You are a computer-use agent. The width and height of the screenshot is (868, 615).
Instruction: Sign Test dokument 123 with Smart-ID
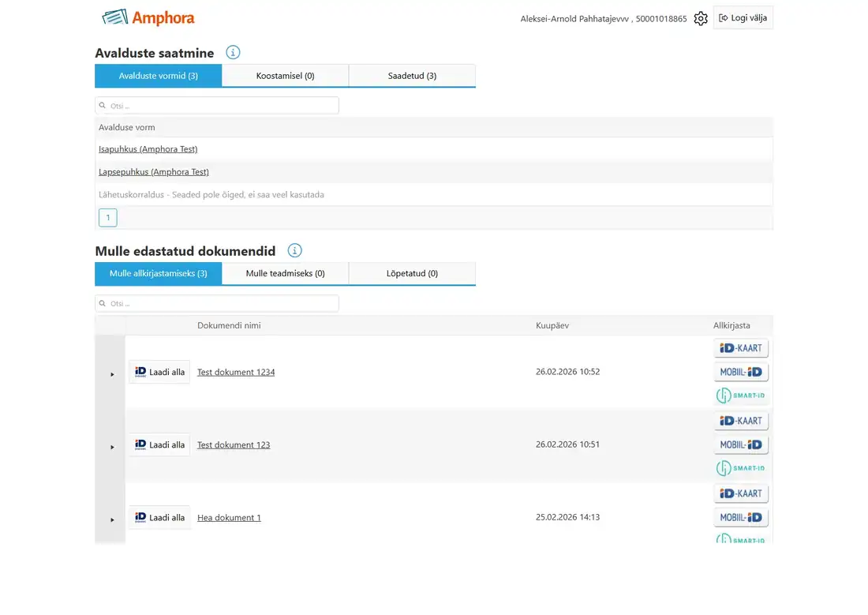pos(741,468)
